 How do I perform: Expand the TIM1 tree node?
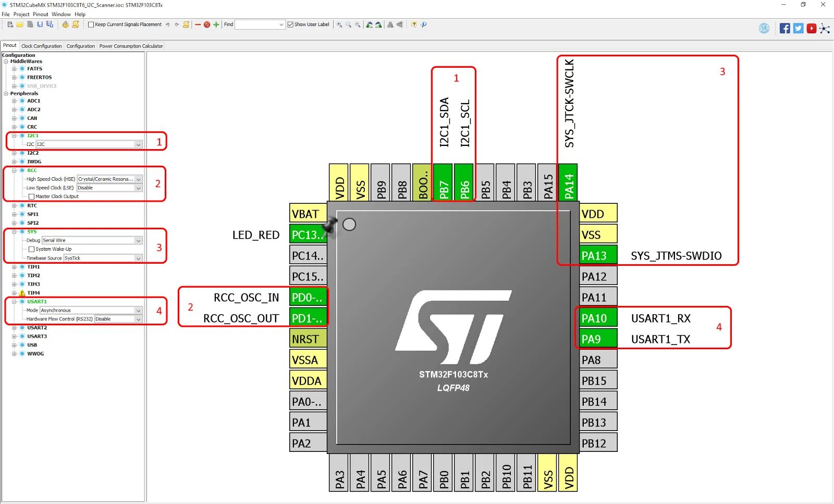coord(14,267)
